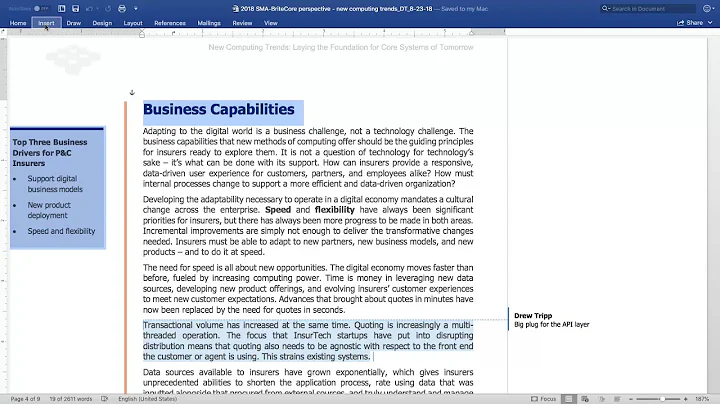The image size is (720, 404).
Task: Open the Draw tab
Action: [x=73, y=23]
